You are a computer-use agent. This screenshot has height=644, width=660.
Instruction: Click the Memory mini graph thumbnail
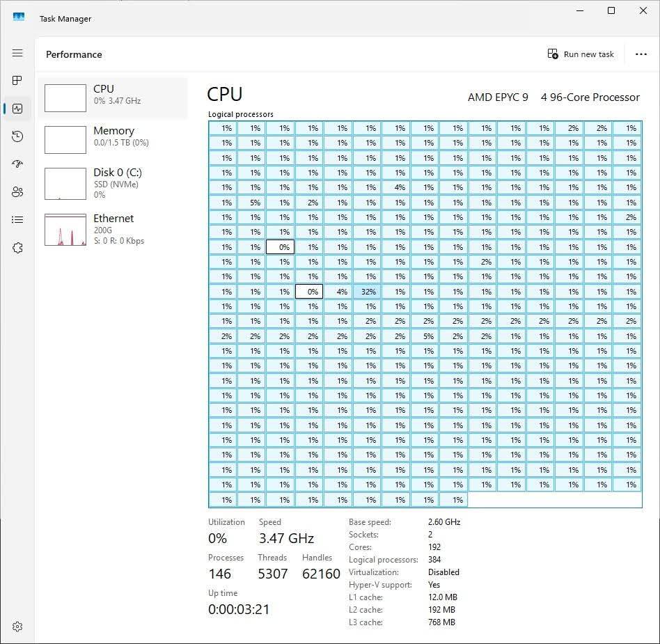click(65, 140)
